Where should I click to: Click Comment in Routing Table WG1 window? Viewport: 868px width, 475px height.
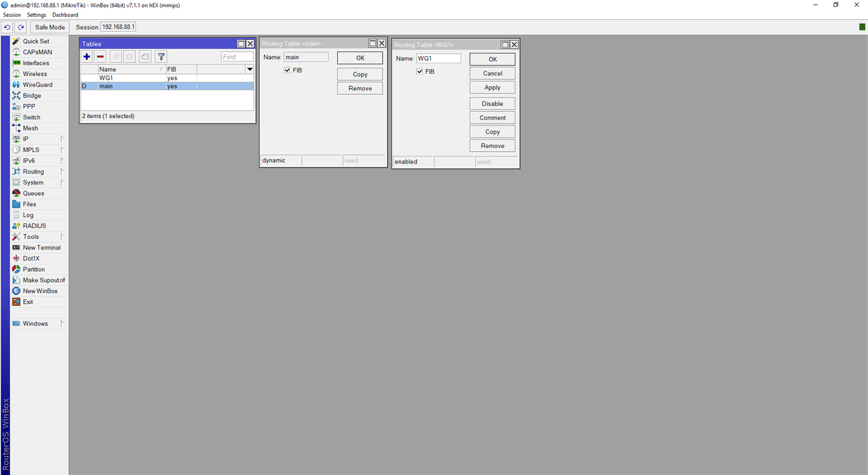point(492,118)
